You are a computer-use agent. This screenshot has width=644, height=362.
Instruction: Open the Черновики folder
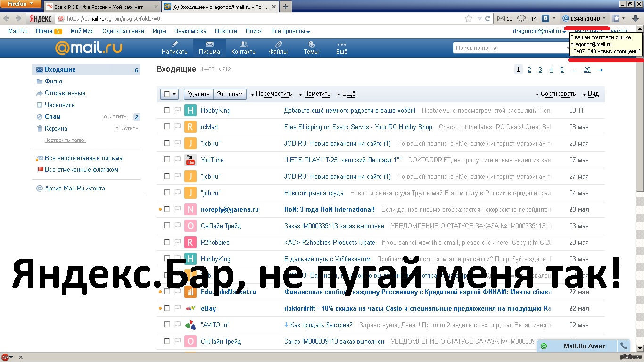pyautogui.click(x=60, y=105)
